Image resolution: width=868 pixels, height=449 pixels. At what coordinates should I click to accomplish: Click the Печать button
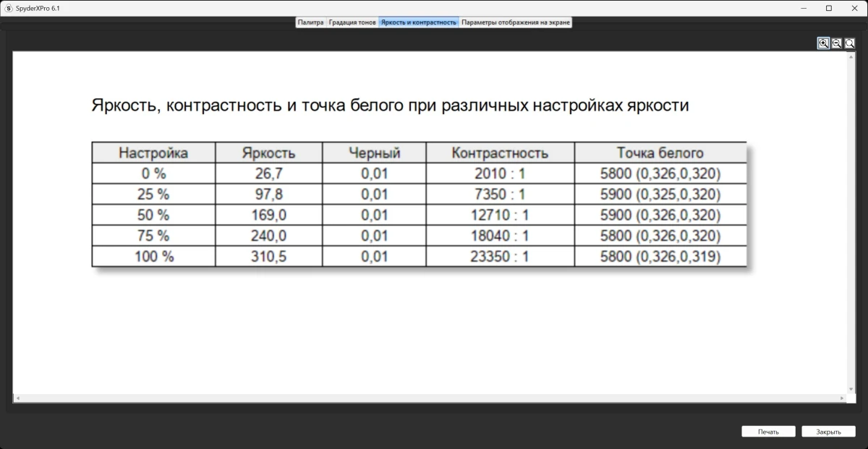[768, 431]
